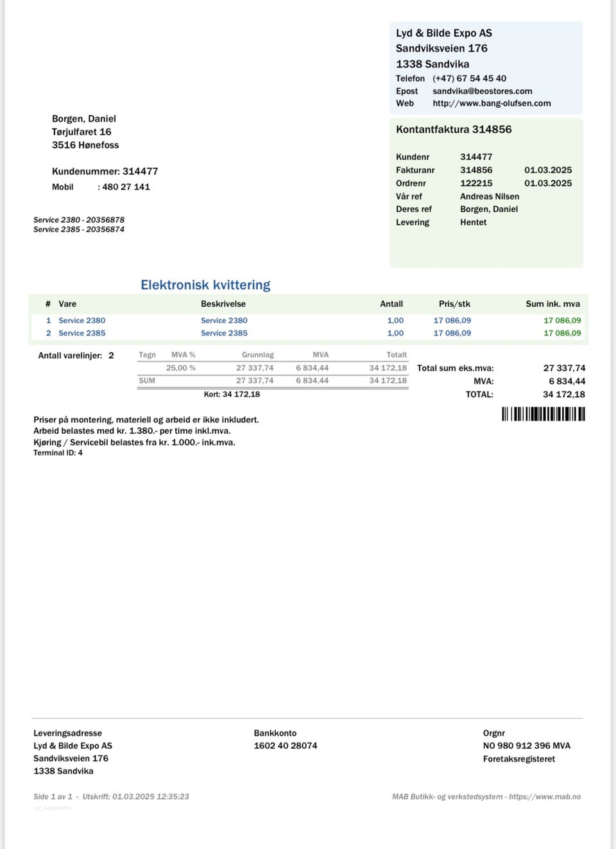The height and width of the screenshot is (849, 616).
Task: Click the sandvika@beostores.com email address
Action: (483, 91)
